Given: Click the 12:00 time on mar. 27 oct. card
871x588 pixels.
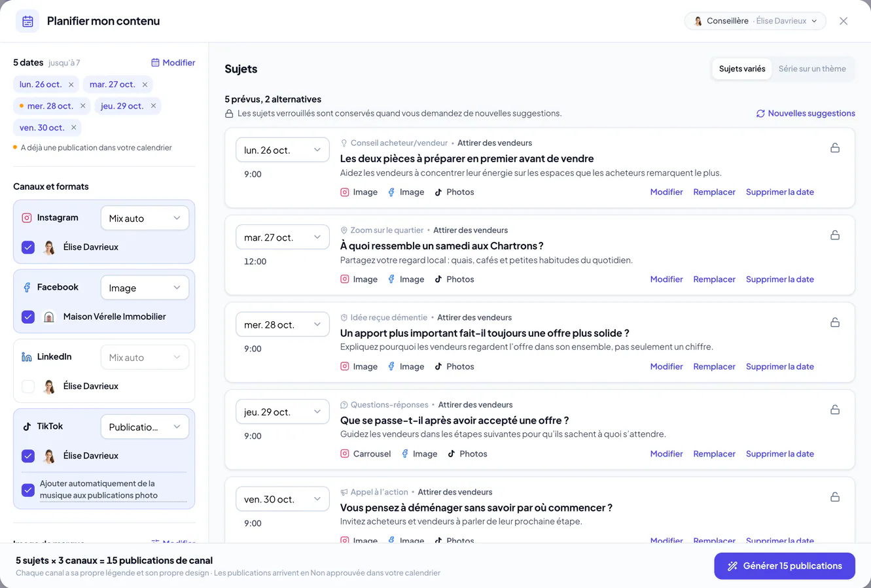Looking at the screenshot, I should (255, 262).
